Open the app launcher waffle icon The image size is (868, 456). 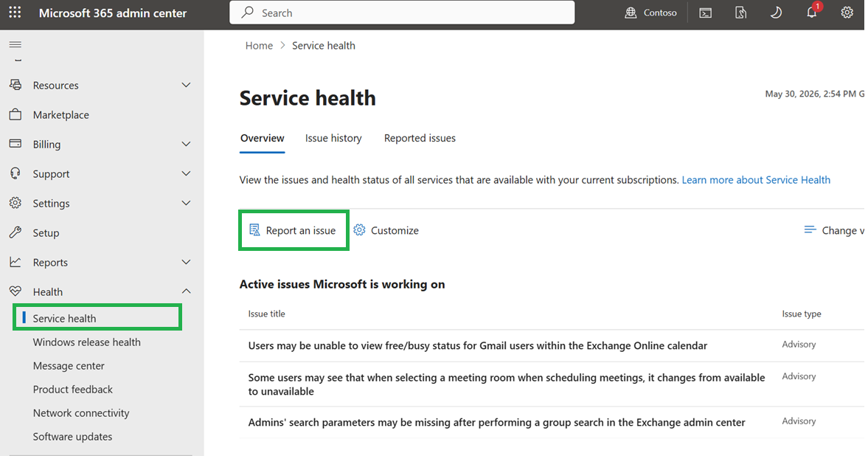tap(15, 13)
